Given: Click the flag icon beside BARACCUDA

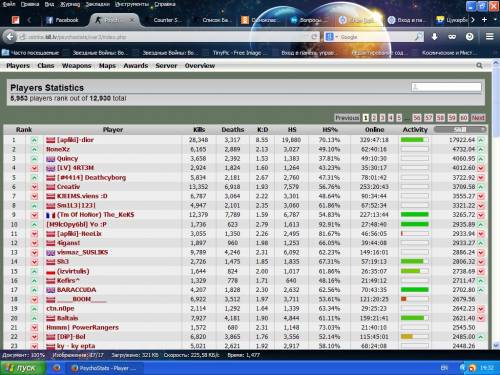Looking at the screenshot, I should click(x=50, y=290).
